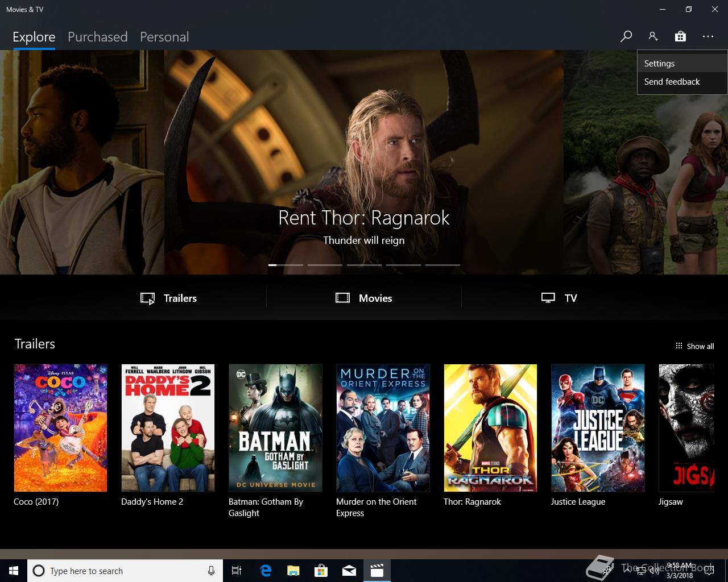Image resolution: width=728 pixels, height=582 pixels.
Task: Open Murder on the Orient Express poster
Action: pos(383,428)
